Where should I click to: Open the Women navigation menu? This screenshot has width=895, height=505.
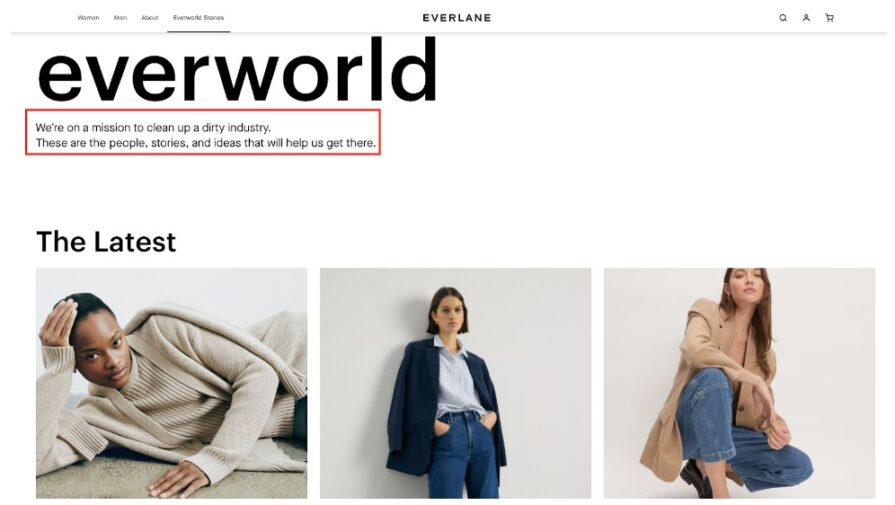88,18
